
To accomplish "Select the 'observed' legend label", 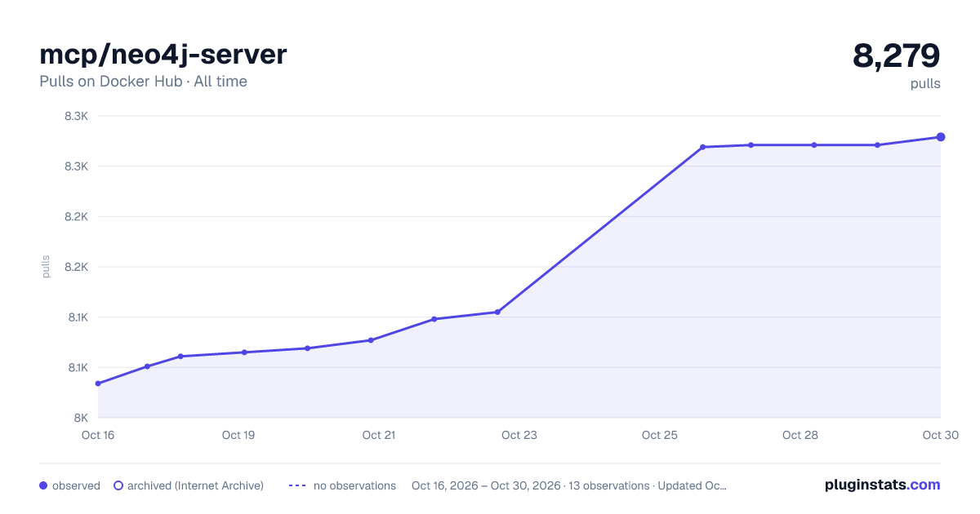I will (x=76, y=485).
